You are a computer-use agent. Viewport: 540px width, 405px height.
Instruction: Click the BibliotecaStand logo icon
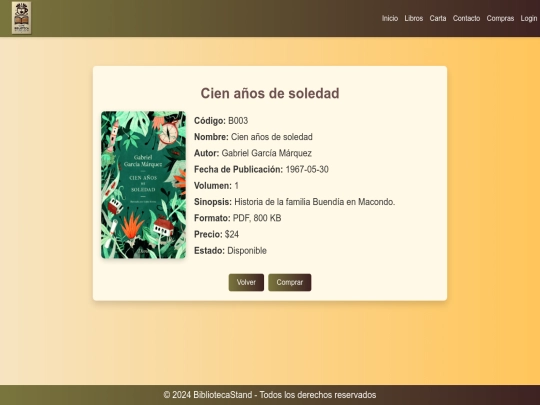pyautogui.click(x=21, y=18)
